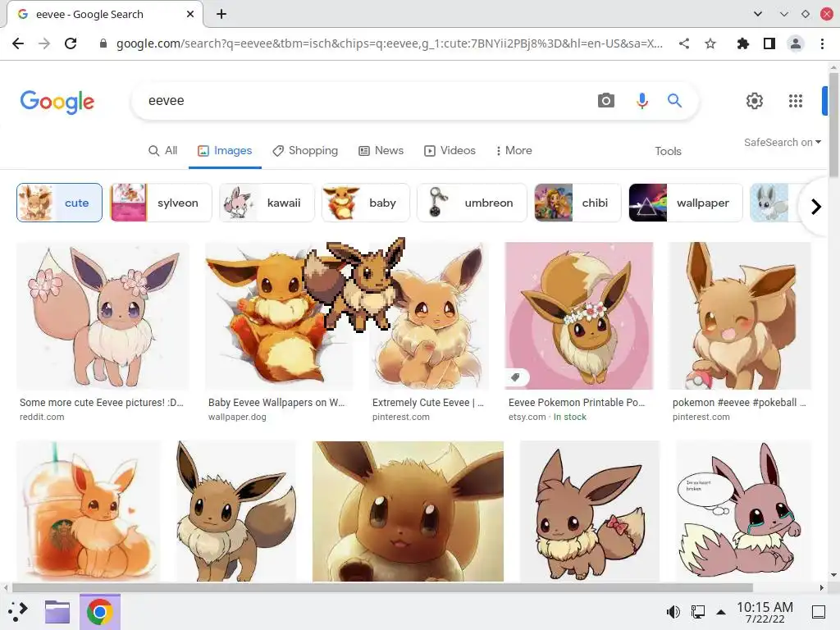
Task: Open the Eevee in Starbucks cup thumbnail
Action: pos(89,511)
